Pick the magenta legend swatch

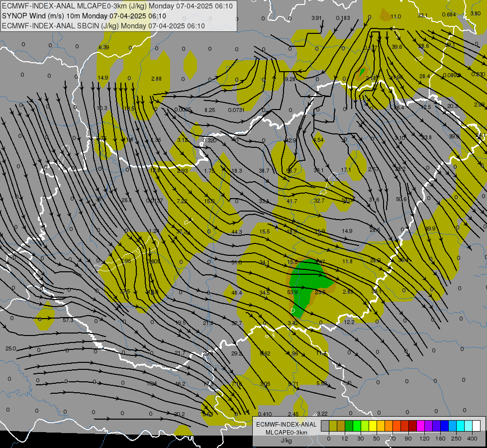(x=420, y=426)
